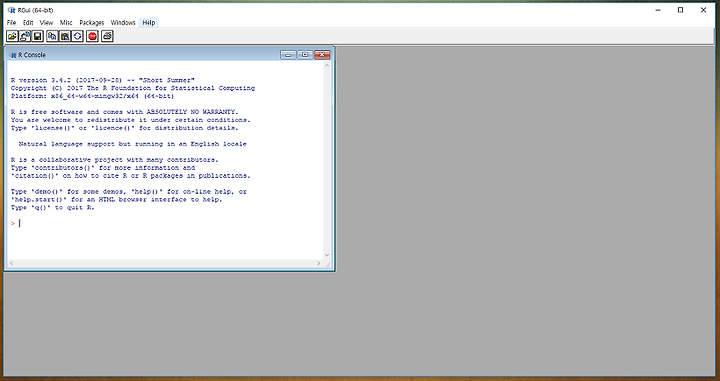
Task: Click the 'help.start()' line
Action: point(117,200)
